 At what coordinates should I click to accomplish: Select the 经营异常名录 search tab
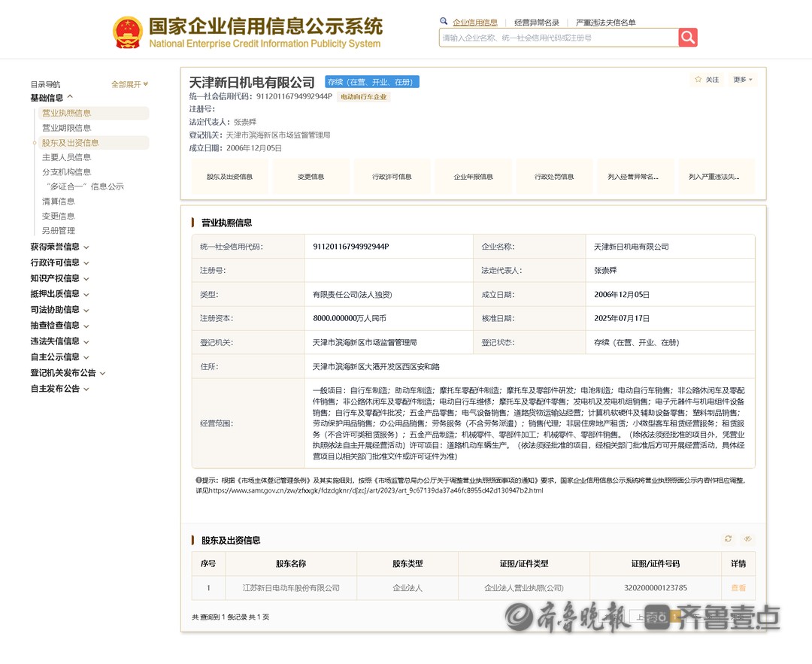[537, 23]
